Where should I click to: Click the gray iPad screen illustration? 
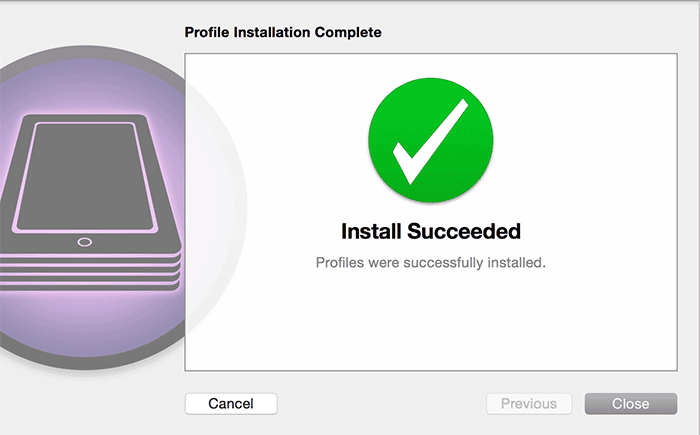click(85, 176)
